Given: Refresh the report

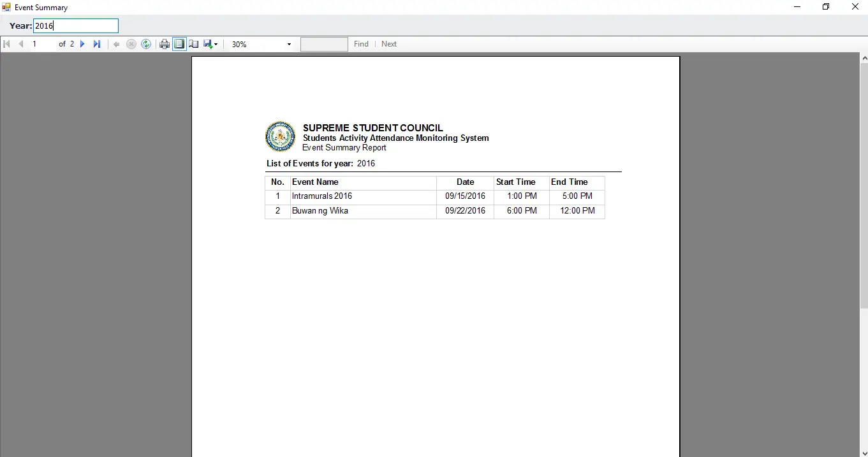Looking at the screenshot, I should tap(146, 44).
